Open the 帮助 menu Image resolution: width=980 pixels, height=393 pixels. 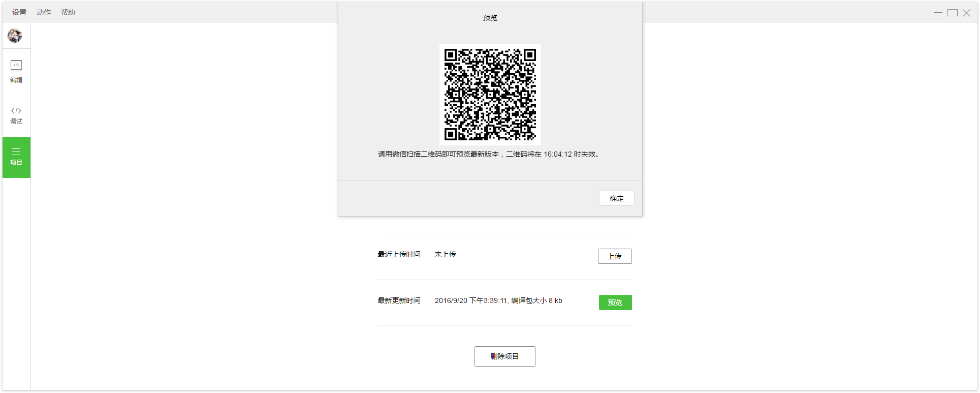pos(68,12)
